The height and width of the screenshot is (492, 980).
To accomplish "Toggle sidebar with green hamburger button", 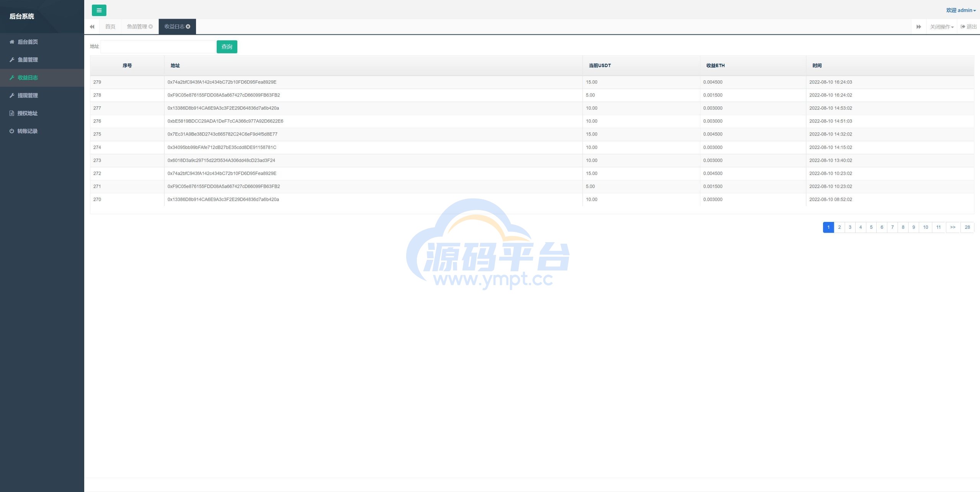I will coord(99,10).
